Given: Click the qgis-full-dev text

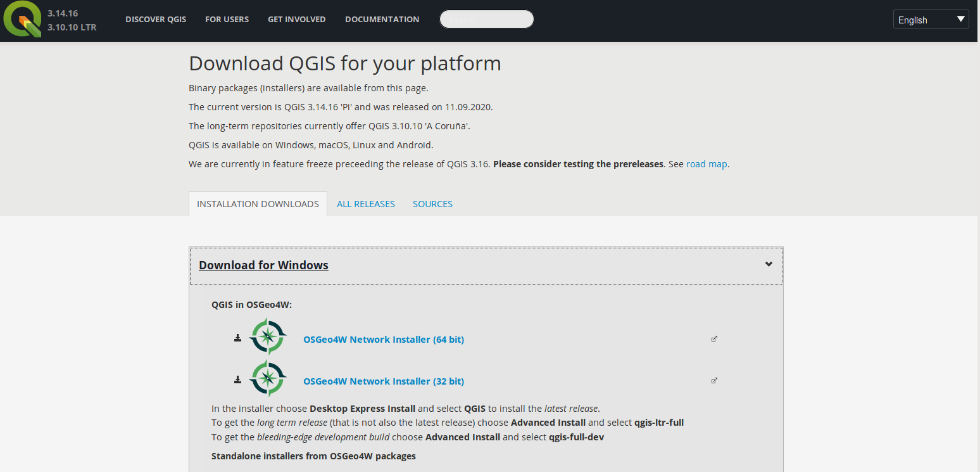Looking at the screenshot, I should point(576,437).
